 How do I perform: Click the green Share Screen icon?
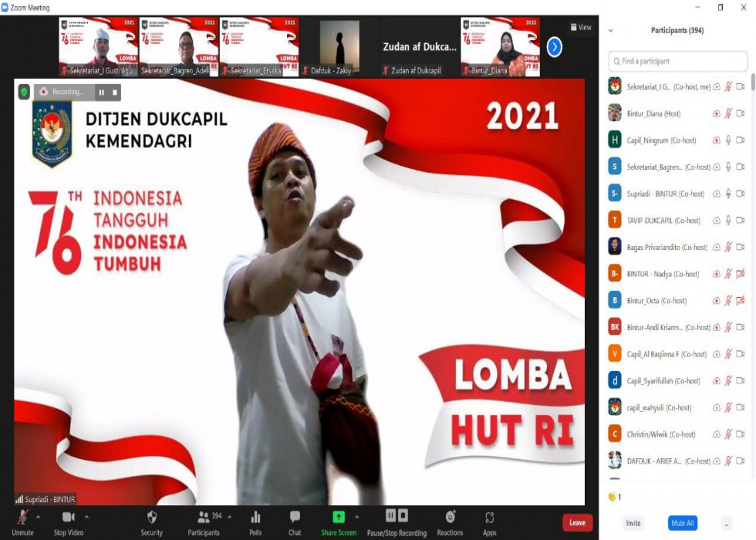[339, 517]
